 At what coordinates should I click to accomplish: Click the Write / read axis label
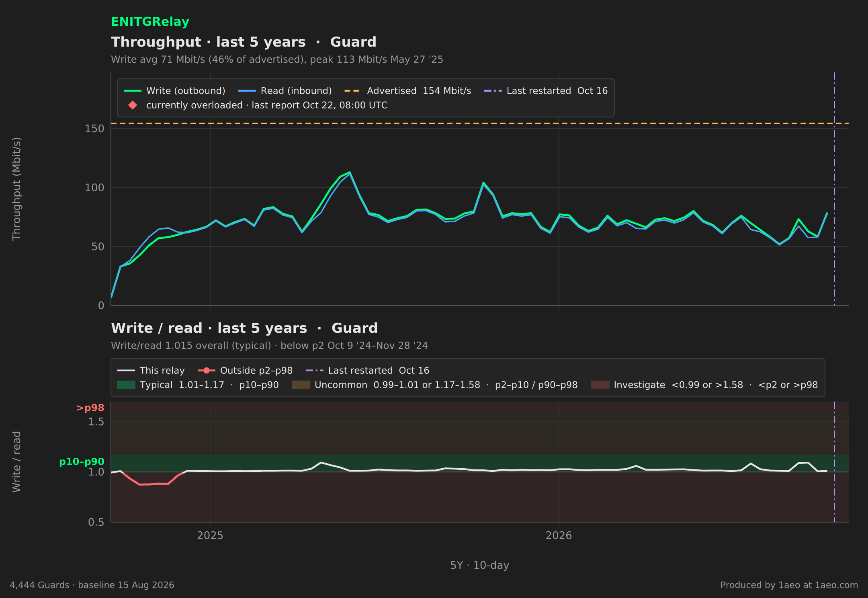(16, 462)
